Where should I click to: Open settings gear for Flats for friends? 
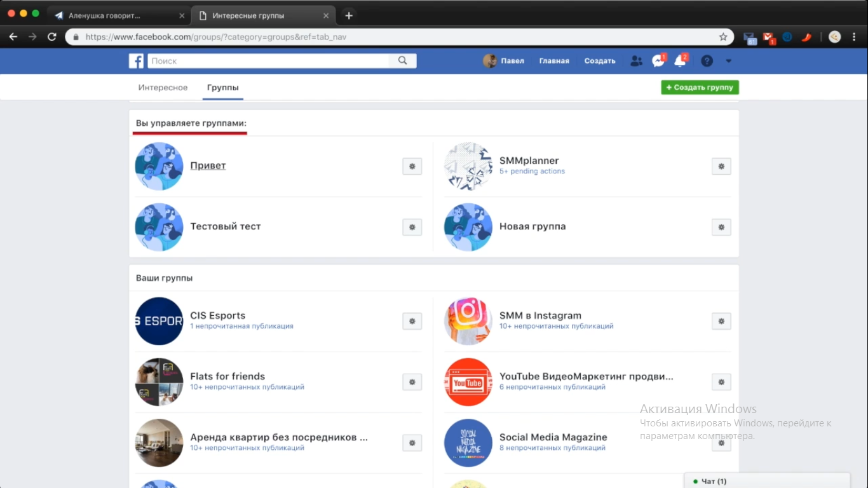pos(412,382)
